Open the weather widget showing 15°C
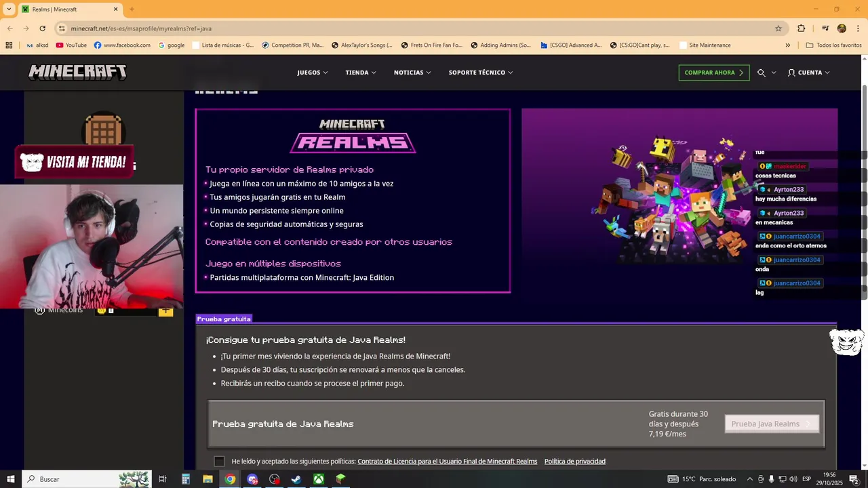 [x=702, y=479]
